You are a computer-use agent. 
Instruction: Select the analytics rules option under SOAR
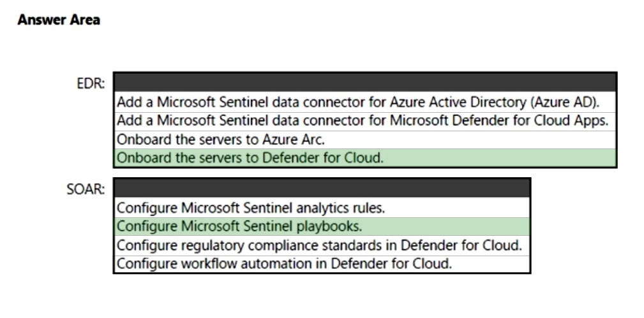251,207
